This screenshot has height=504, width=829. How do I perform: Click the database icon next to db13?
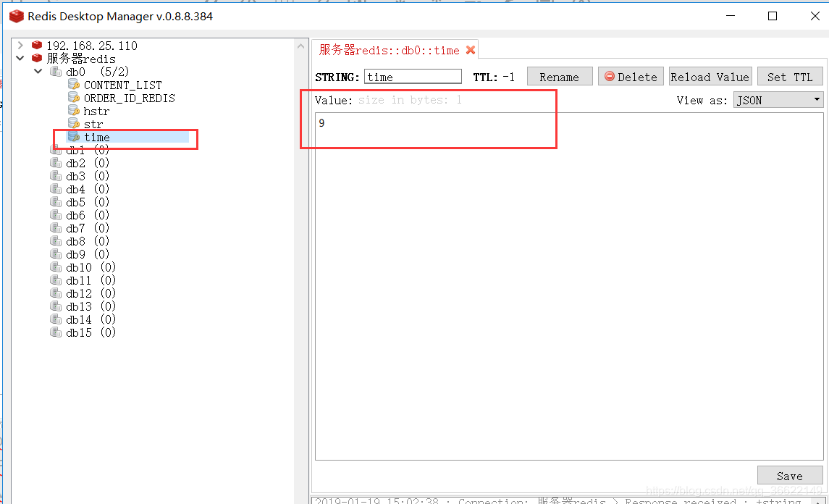click(x=56, y=306)
